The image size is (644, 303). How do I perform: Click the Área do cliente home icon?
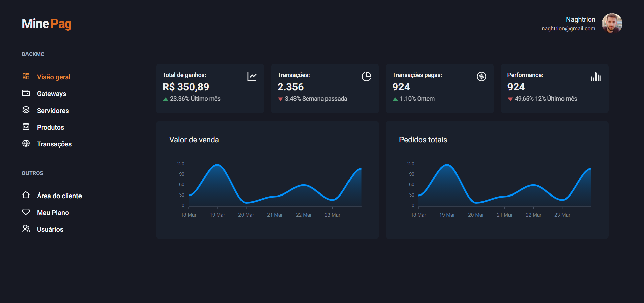click(x=26, y=195)
